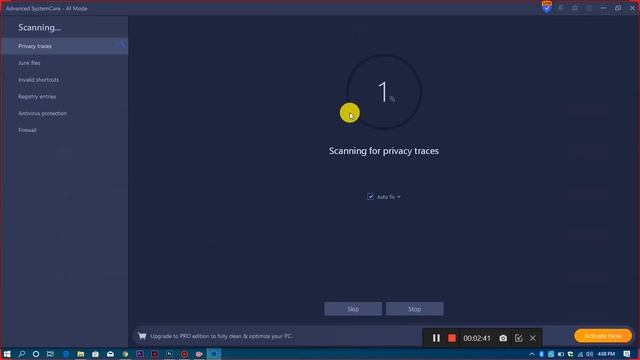Open Microsoft Store from the taskbar

click(95, 354)
